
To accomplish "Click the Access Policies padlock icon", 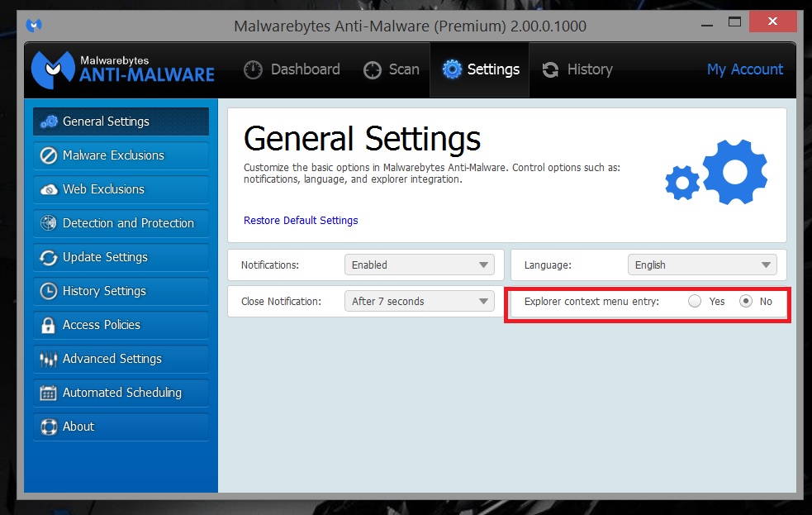I will (48, 325).
